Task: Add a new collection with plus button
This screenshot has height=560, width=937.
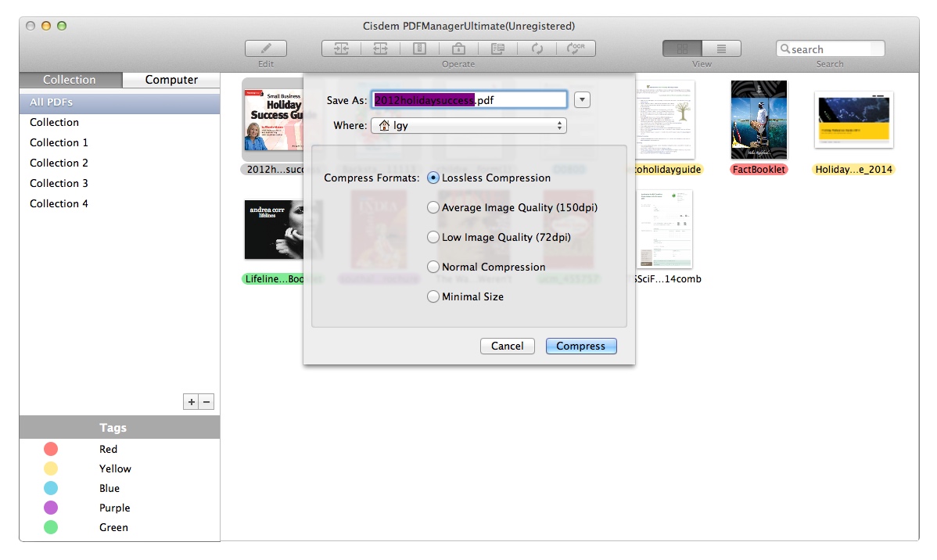Action: [x=191, y=402]
